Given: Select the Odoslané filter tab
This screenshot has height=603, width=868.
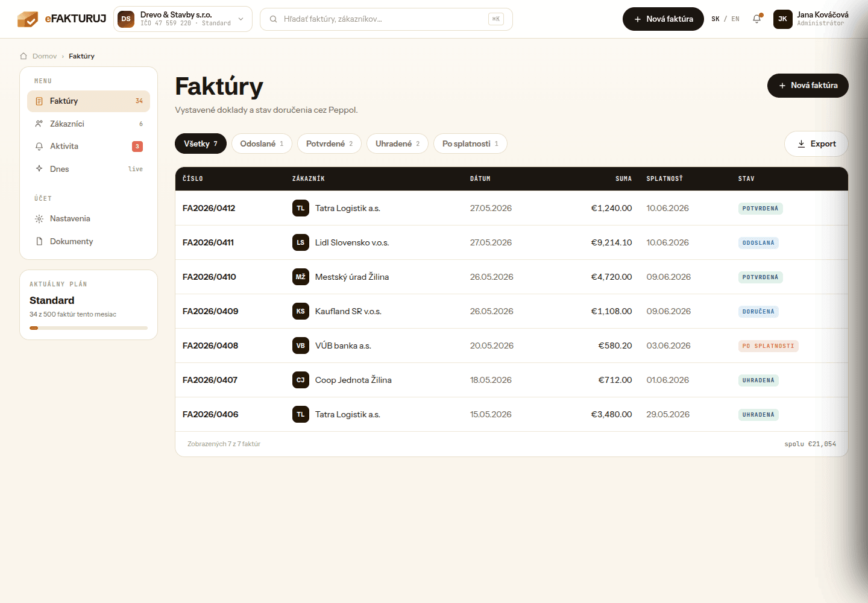Looking at the screenshot, I should pyautogui.click(x=262, y=144).
